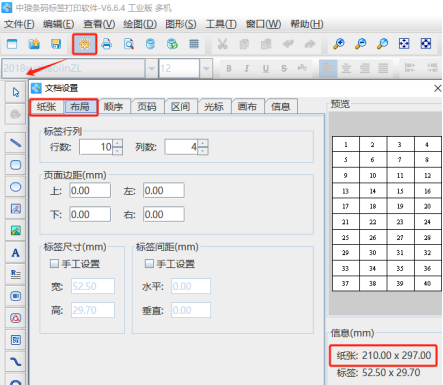
Task: Click the database refresh icon
Action: [172, 44]
